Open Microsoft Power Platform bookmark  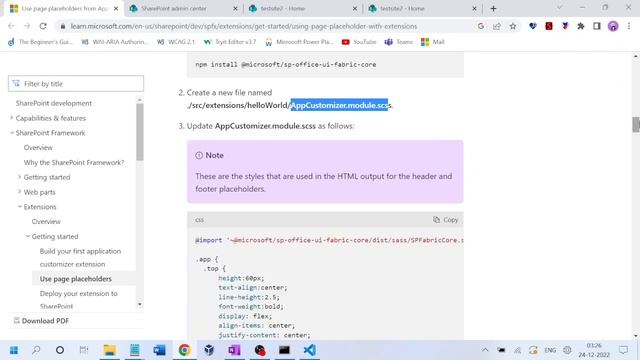(299, 42)
